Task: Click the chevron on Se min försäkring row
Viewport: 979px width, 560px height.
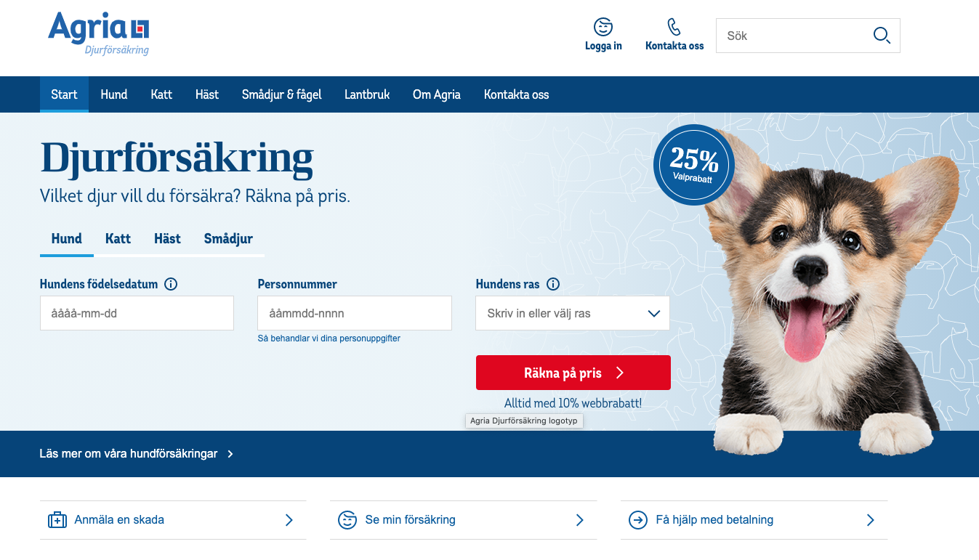Action: [x=580, y=520]
